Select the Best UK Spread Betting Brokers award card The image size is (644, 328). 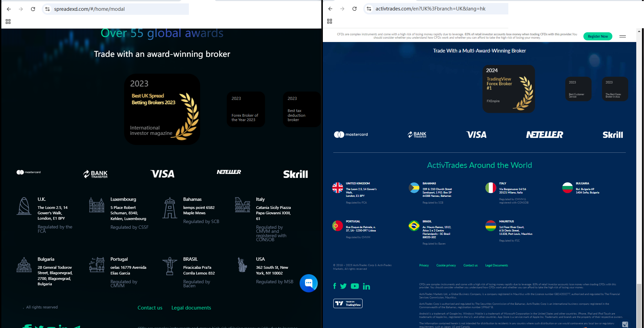[x=162, y=109]
